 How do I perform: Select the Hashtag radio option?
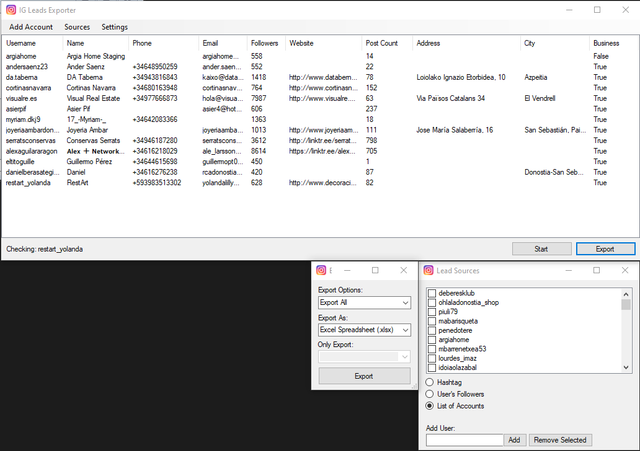coord(431,382)
